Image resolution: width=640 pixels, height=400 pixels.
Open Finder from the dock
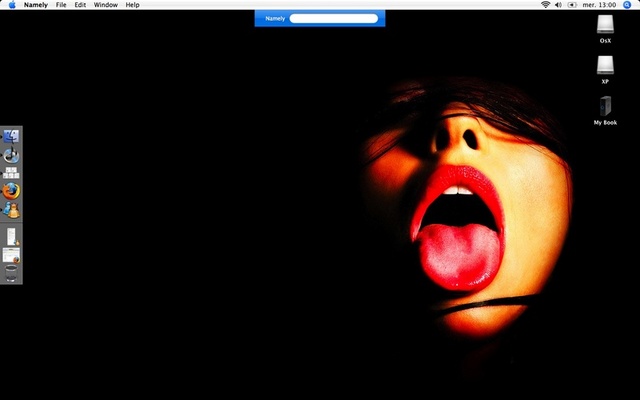11,136
